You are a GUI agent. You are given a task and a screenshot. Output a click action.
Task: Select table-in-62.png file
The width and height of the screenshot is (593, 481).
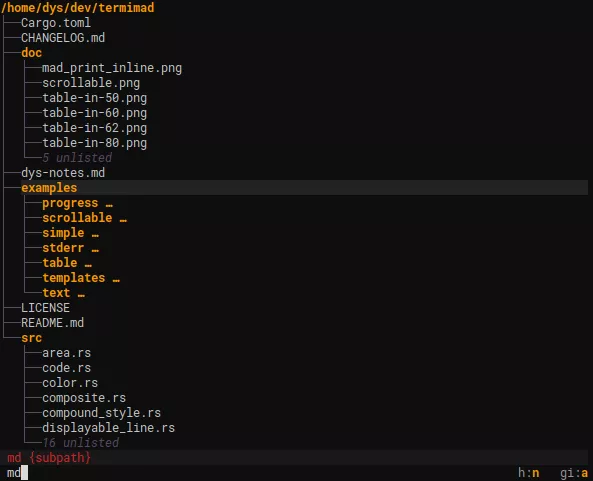94,128
